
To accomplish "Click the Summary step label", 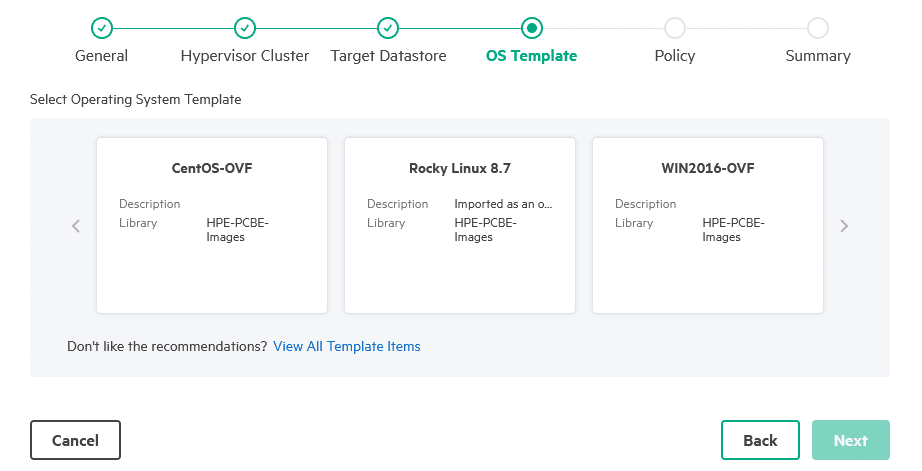I will pos(818,56).
